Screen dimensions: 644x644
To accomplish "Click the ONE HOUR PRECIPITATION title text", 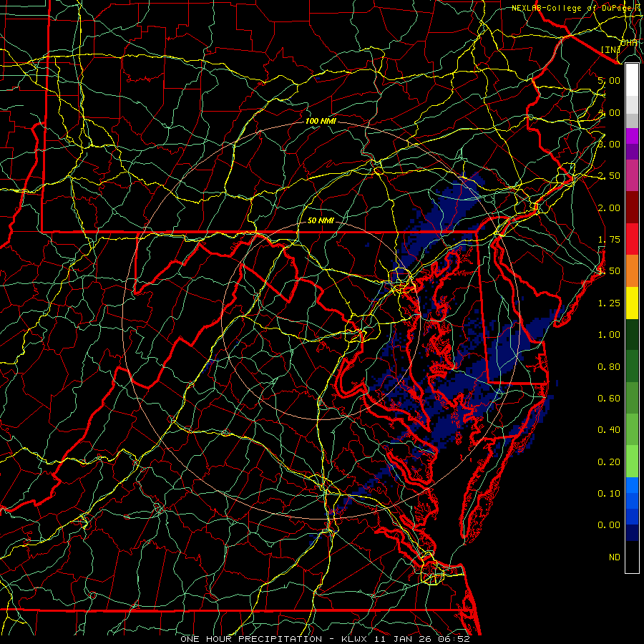I will [251, 639].
